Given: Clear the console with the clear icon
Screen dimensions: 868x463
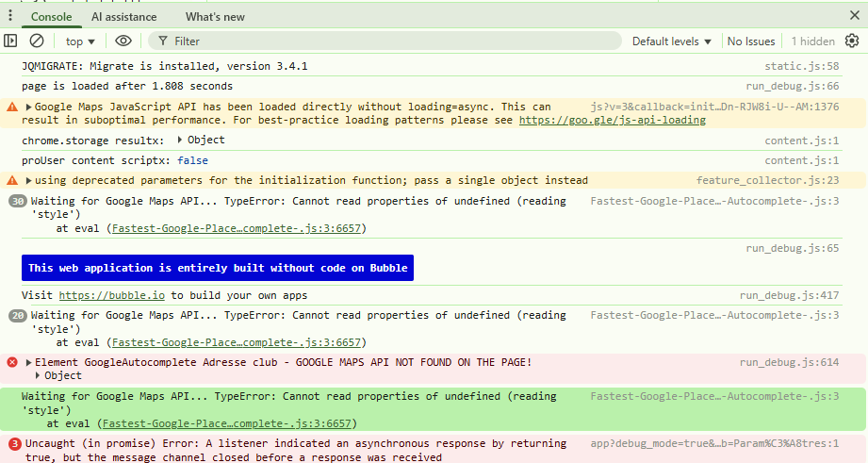Looking at the screenshot, I should pos(37,41).
